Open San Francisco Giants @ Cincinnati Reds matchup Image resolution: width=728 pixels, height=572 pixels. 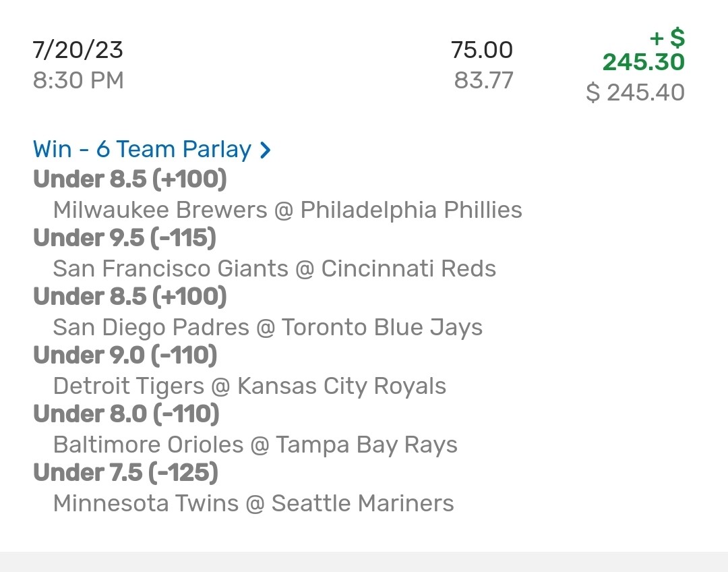274,268
